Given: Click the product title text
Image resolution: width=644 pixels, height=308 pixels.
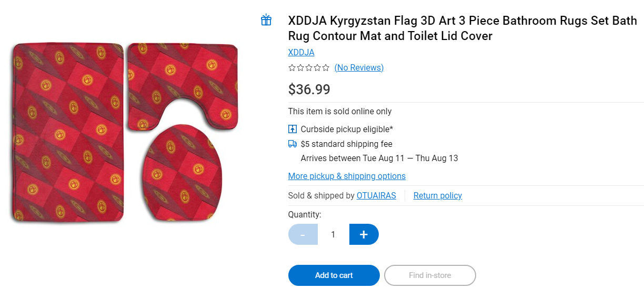Looking at the screenshot, I should tap(462, 28).
